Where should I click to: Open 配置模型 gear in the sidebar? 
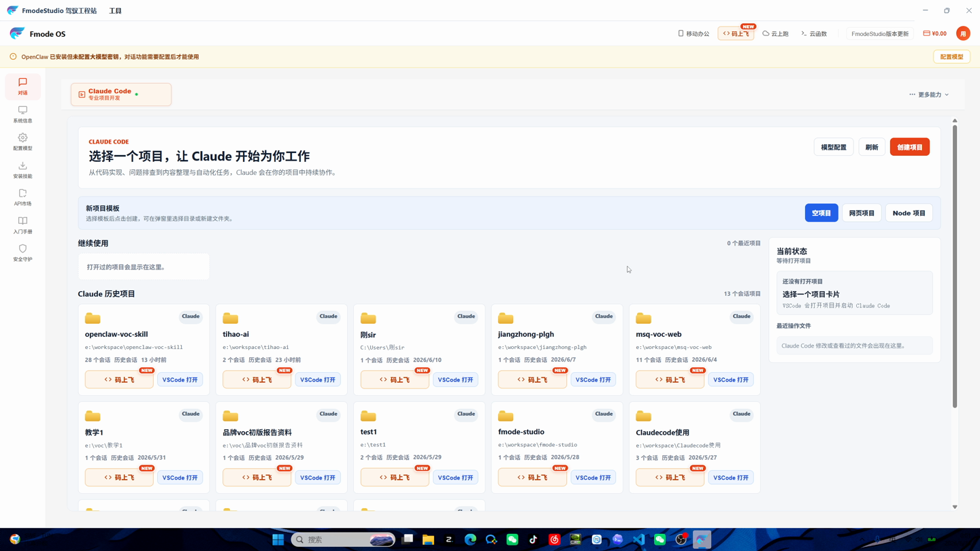click(x=22, y=141)
